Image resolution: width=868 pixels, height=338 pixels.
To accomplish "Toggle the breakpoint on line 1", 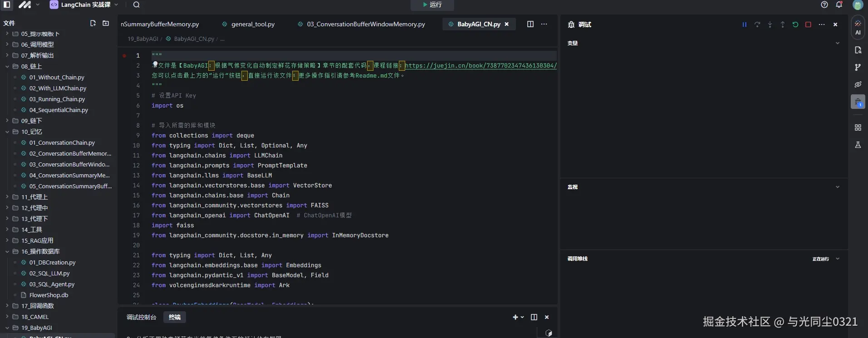I will 124,56.
